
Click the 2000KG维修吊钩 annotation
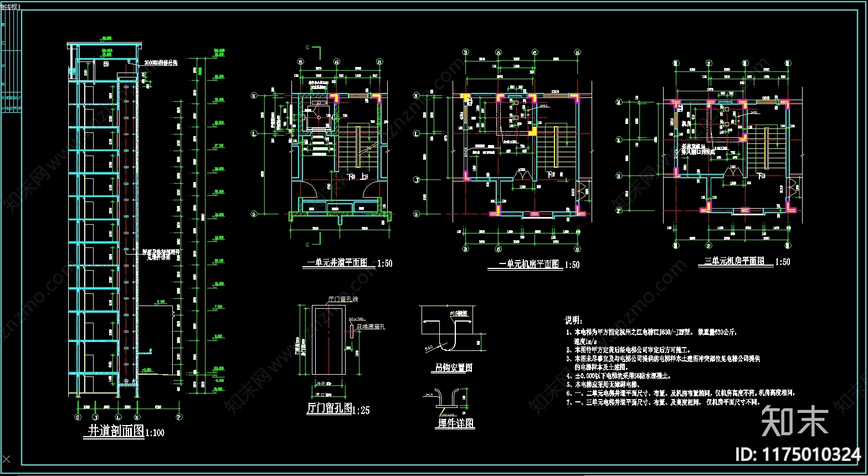click(x=160, y=63)
